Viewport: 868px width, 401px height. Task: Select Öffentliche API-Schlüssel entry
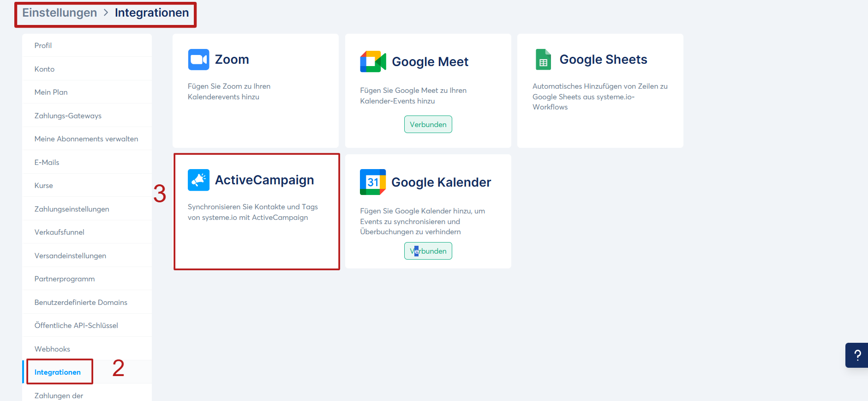(87, 325)
